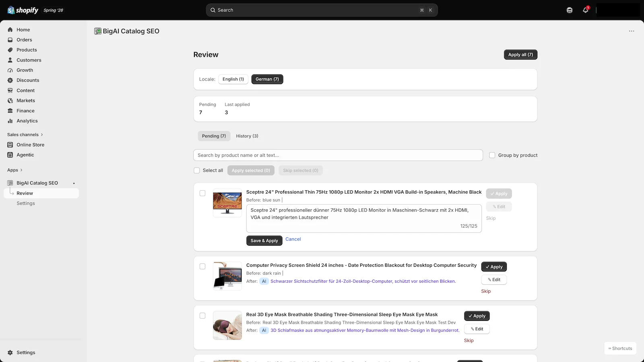Open the privacy screen product thumbnail
Viewport: 644px width, 362px height.
click(227, 276)
